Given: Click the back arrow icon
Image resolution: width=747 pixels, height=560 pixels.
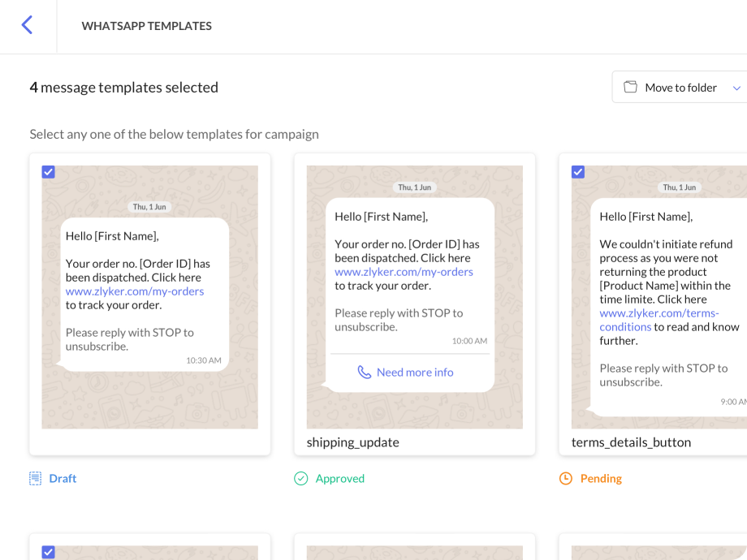Looking at the screenshot, I should point(27,25).
